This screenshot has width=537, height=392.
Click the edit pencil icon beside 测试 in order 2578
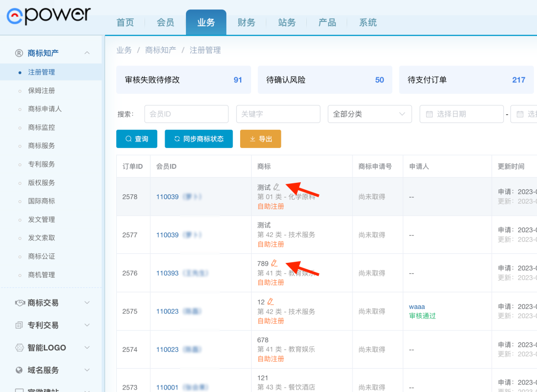pyautogui.click(x=276, y=187)
